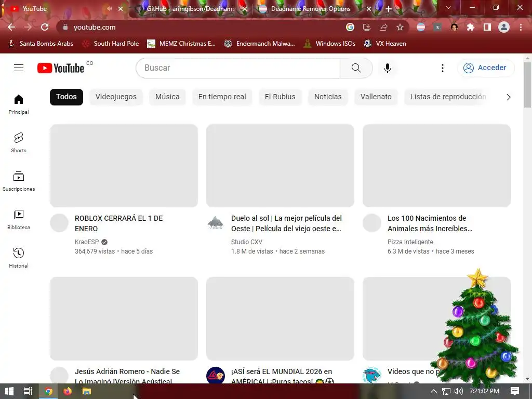Click the ¡ASÍ será EL MUNDIAL 2026 video title
This screenshot has height=399, width=532.
click(x=282, y=376)
